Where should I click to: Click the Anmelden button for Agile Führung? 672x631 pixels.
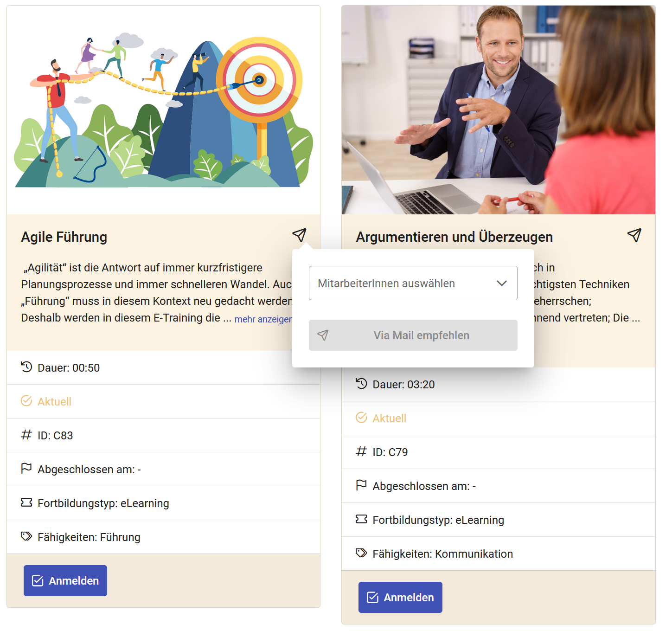pyautogui.click(x=65, y=580)
